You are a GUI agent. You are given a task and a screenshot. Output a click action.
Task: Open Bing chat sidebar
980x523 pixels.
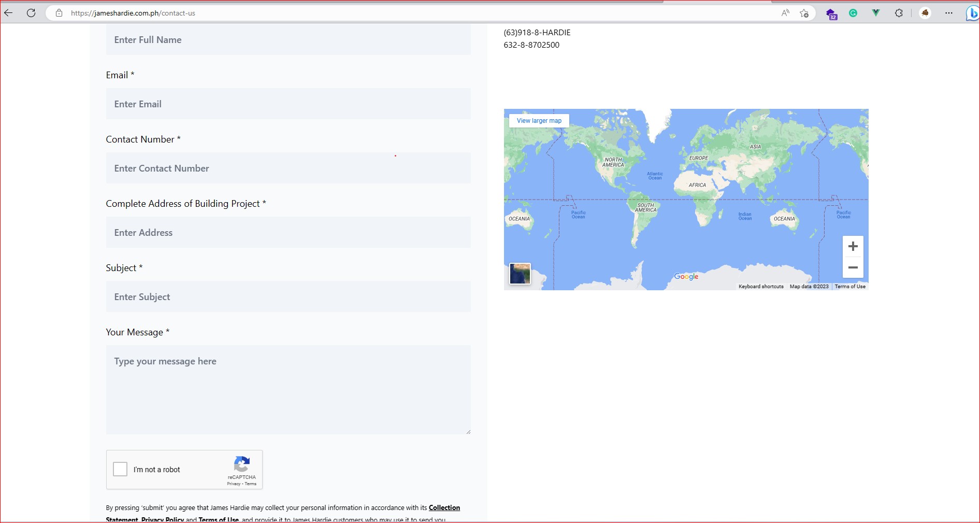pos(972,13)
